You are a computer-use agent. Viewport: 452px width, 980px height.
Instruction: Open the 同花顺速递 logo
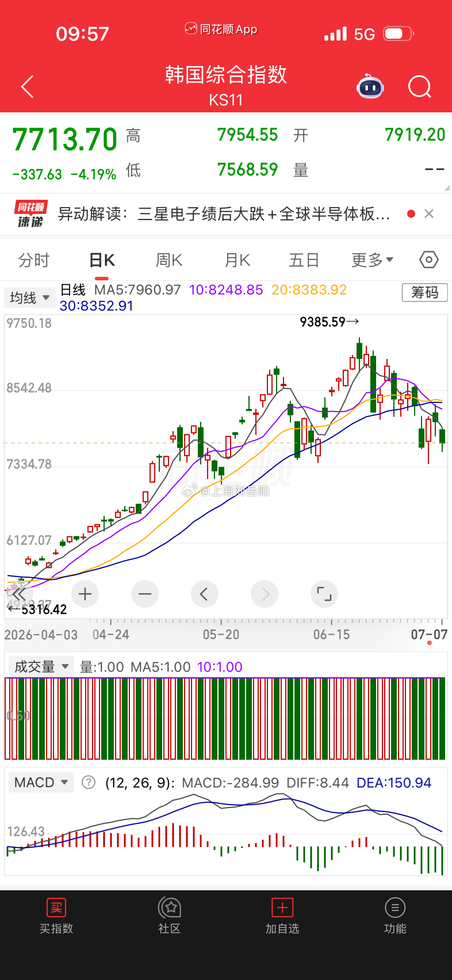coord(31,214)
